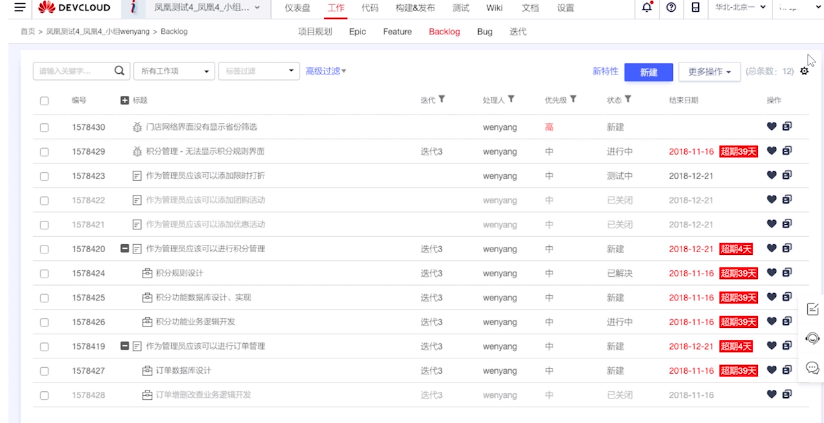Viewport: 824px width, 423px height.
Task: Favorite work item 1578426 with heart icon
Action: pyautogui.click(x=771, y=321)
